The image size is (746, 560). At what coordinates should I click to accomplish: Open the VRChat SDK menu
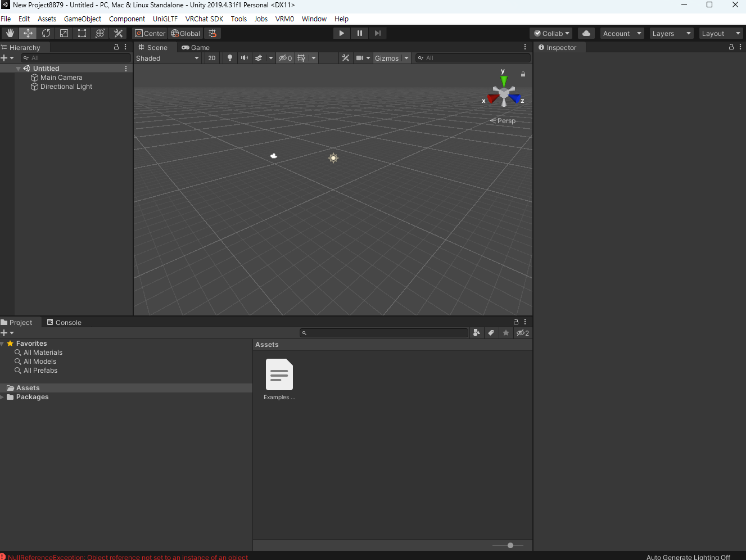(204, 19)
